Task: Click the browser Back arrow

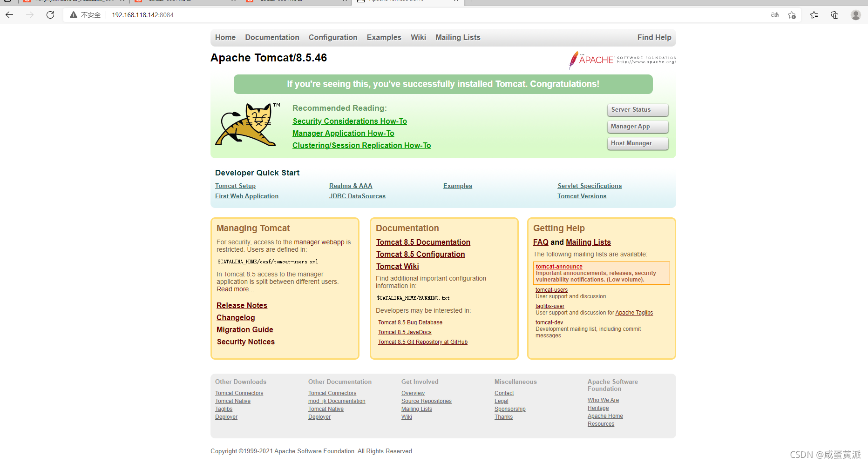Action: click(9, 15)
